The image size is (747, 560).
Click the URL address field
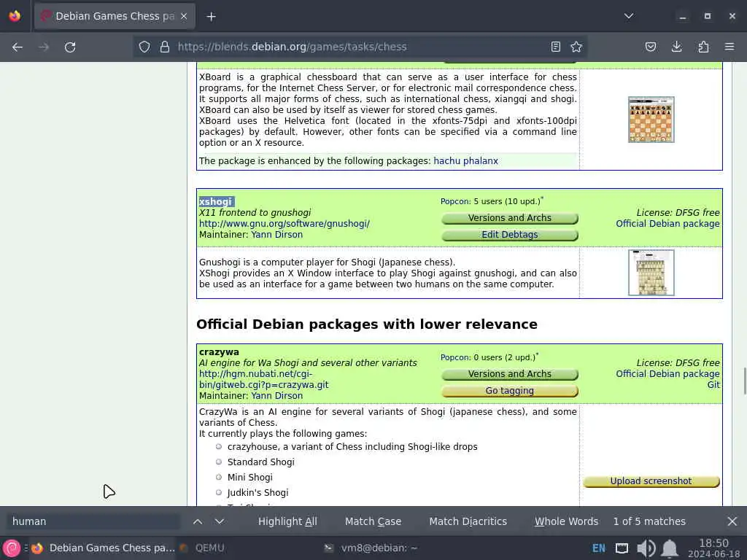[x=362, y=47]
